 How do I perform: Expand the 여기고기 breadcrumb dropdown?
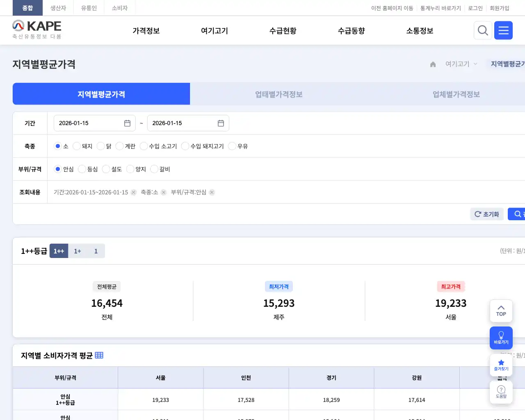475,64
